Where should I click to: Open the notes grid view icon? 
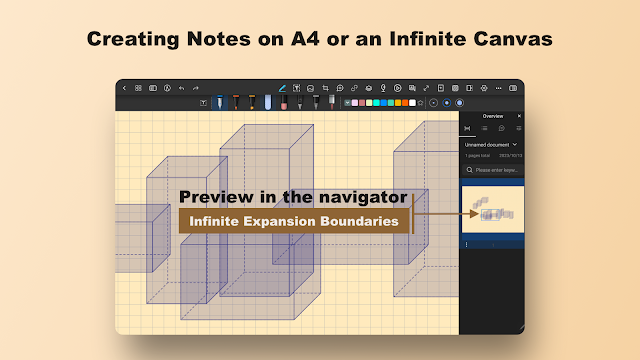pyautogui.click(x=138, y=88)
